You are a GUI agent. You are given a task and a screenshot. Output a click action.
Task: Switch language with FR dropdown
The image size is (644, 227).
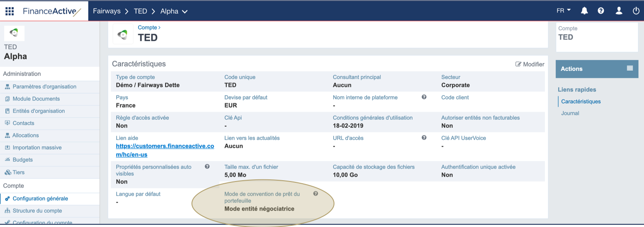(x=564, y=11)
